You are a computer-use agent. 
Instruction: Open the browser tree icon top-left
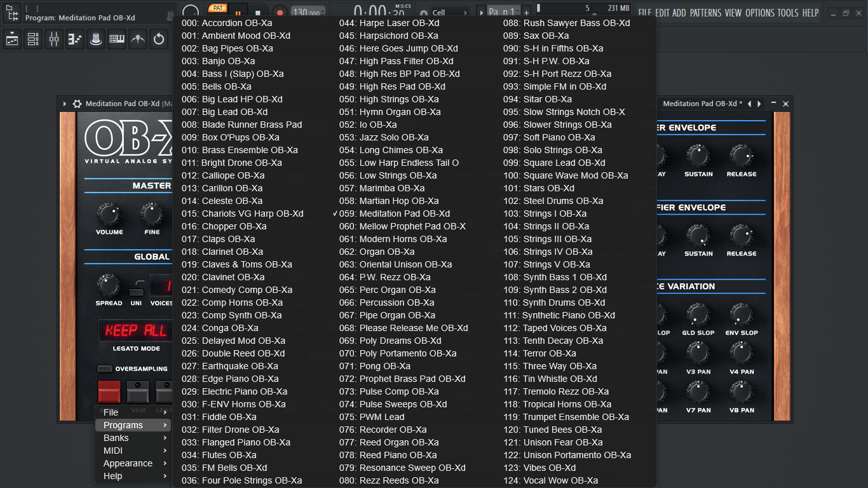tap(11, 11)
